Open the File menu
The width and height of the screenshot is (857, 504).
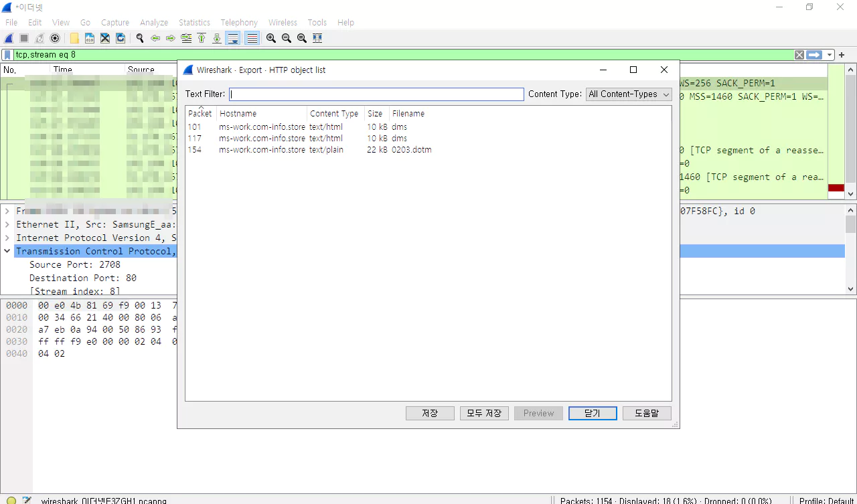coord(11,22)
